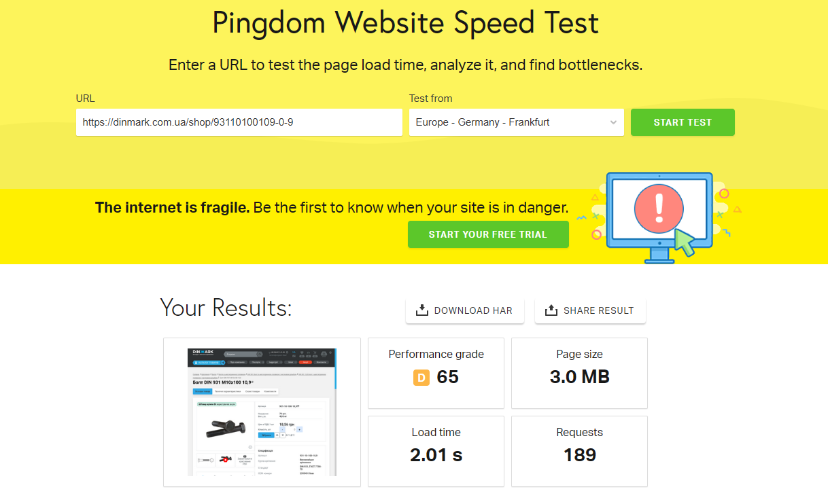Image resolution: width=828 pixels, height=504 pixels.
Task: Click the Requests 189 card
Action: point(579,451)
